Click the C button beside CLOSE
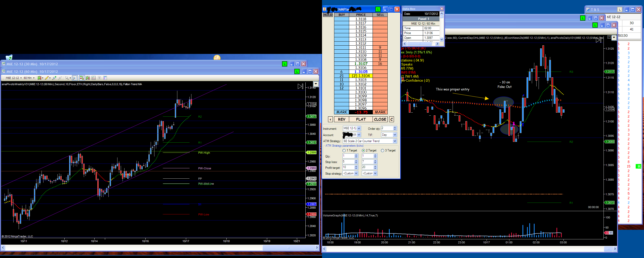 click(391, 119)
